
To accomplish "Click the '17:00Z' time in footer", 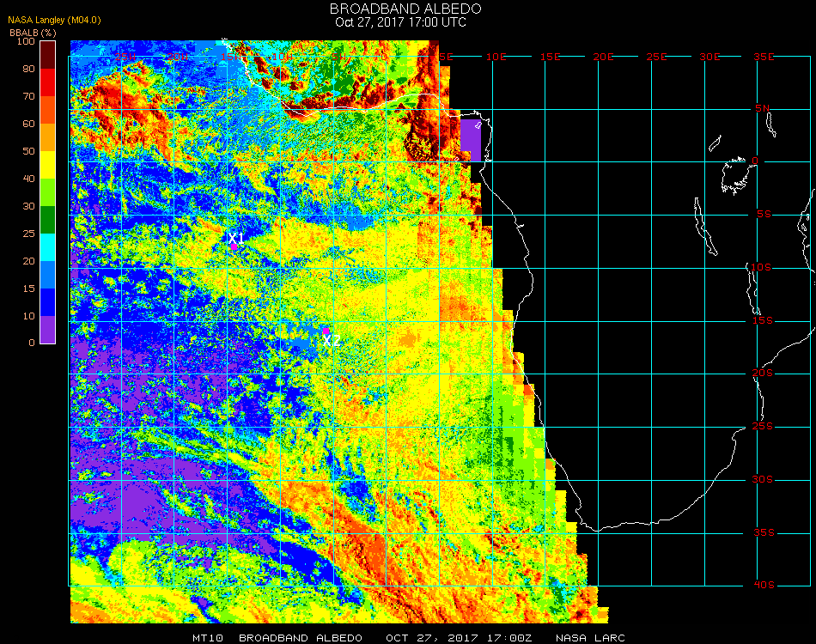I will [509, 638].
